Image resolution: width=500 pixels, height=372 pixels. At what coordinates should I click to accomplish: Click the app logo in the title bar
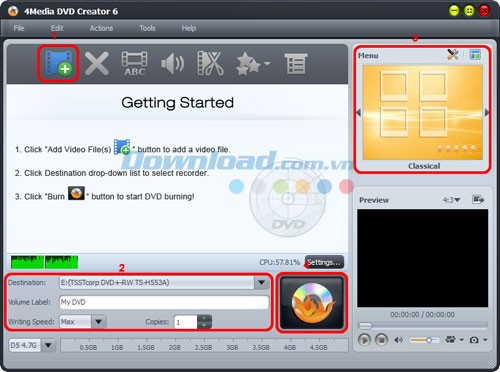pyautogui.click(x=13, y=11)
